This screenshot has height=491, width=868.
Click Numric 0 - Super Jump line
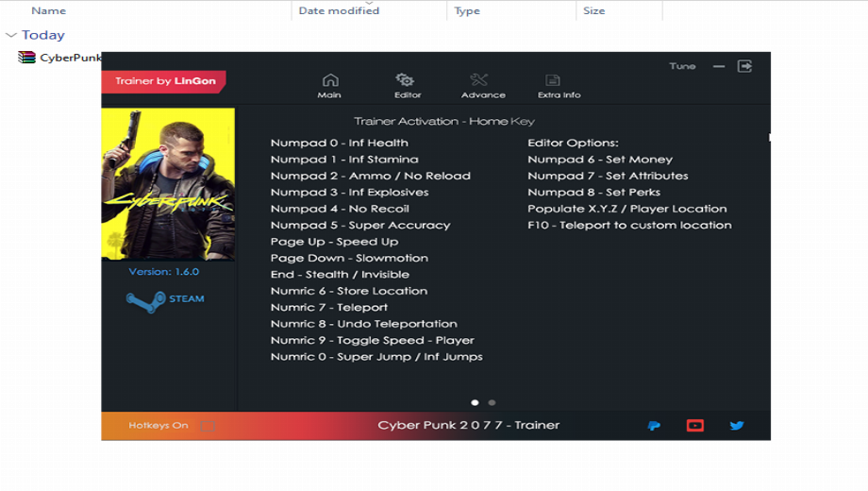[x=376, y=357]
